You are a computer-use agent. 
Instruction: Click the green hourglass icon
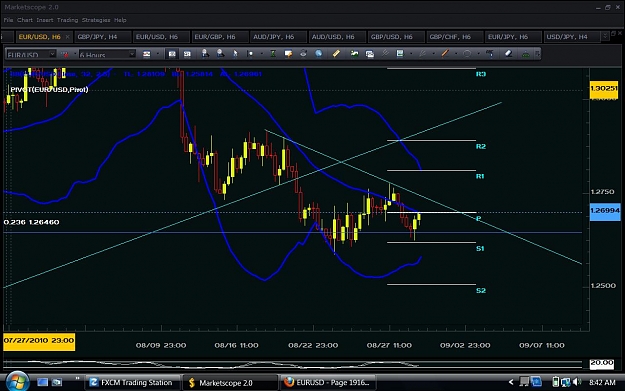273,53
